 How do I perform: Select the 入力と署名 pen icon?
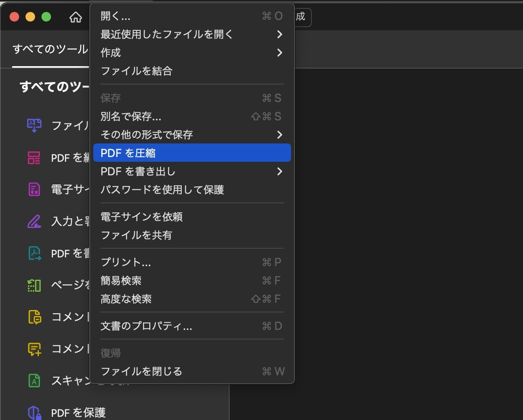coord(34,221)
